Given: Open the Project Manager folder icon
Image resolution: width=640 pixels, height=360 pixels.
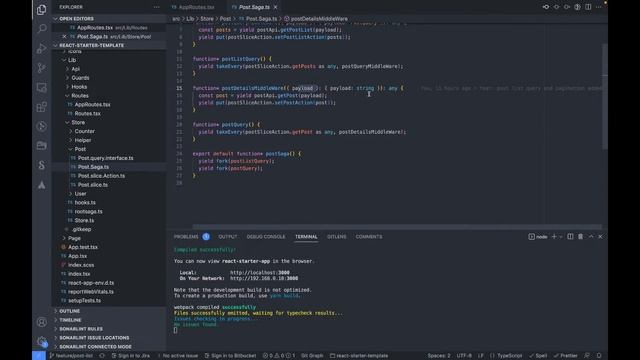Looking at the screenshot, I should [x=42, y=146].
